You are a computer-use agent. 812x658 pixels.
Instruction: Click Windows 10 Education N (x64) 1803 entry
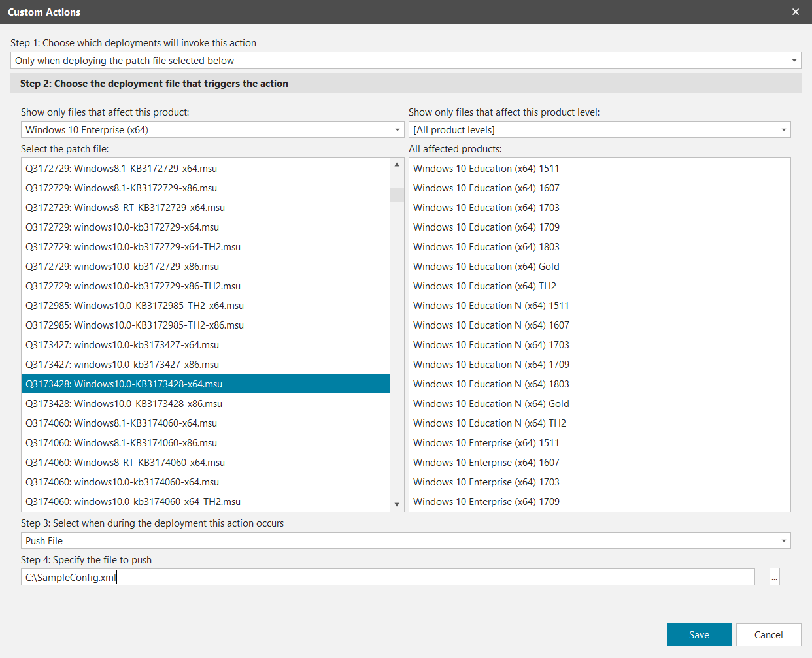coord(600,384)
